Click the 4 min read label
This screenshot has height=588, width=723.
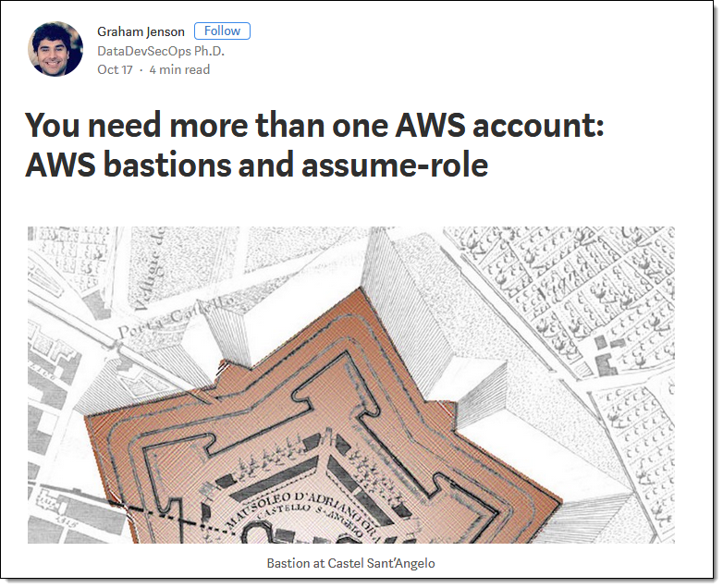pyautogui.click(x=179, y=69)
